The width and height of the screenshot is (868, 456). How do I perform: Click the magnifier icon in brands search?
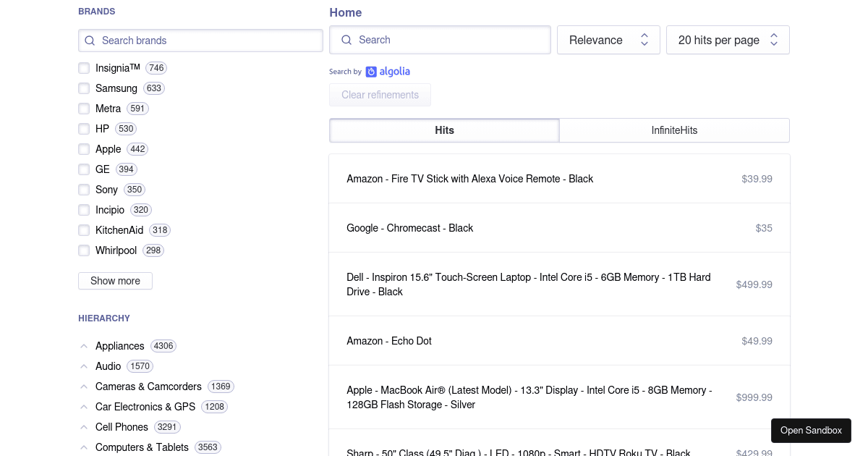coord(90,41)
